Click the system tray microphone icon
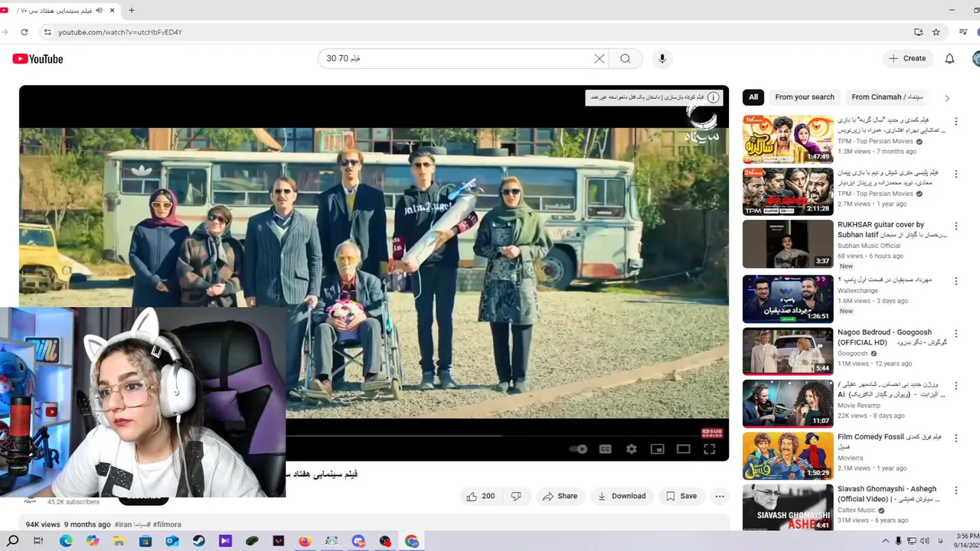980x551 pixels. (x=899, y=541)
